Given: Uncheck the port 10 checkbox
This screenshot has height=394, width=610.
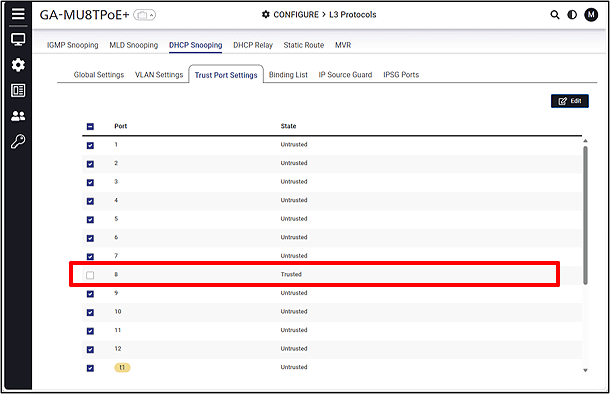Looking at the screenshot, I should point(90,312).
